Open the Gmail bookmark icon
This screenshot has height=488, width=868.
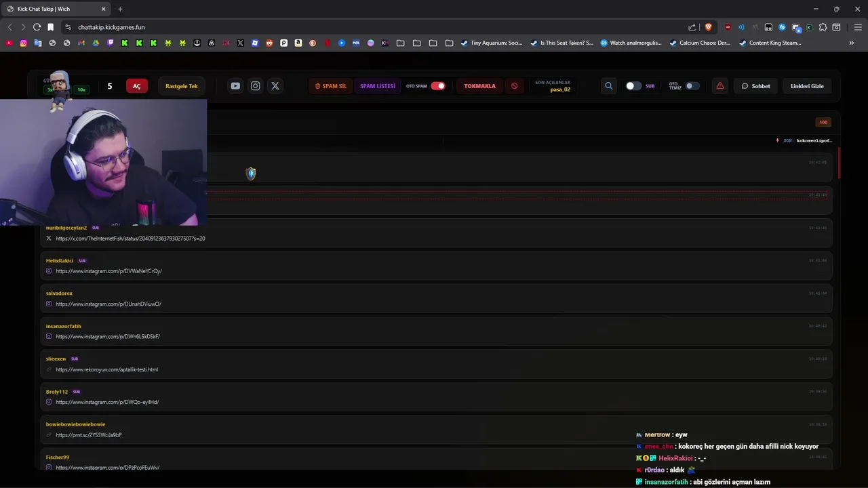(81, 43)
